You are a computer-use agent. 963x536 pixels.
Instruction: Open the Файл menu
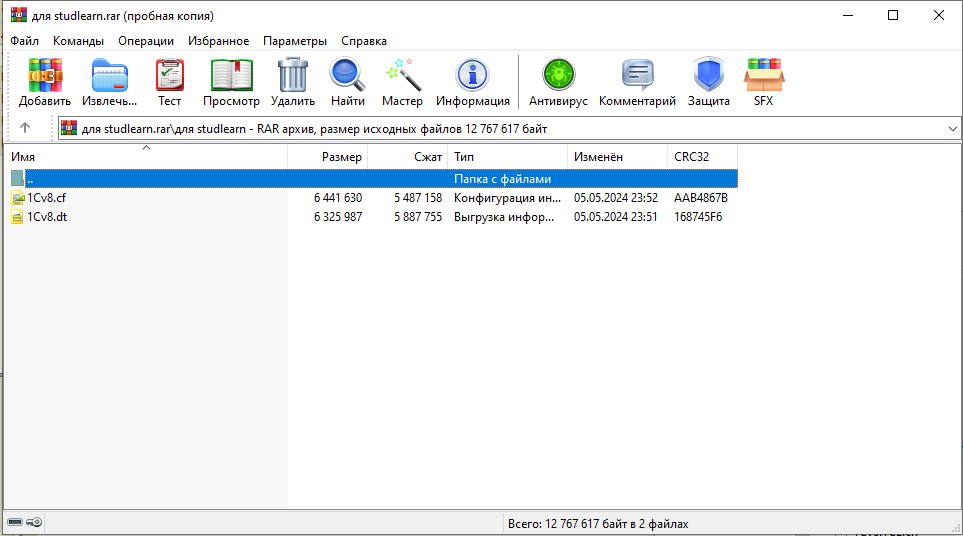(x=25, y=41)
